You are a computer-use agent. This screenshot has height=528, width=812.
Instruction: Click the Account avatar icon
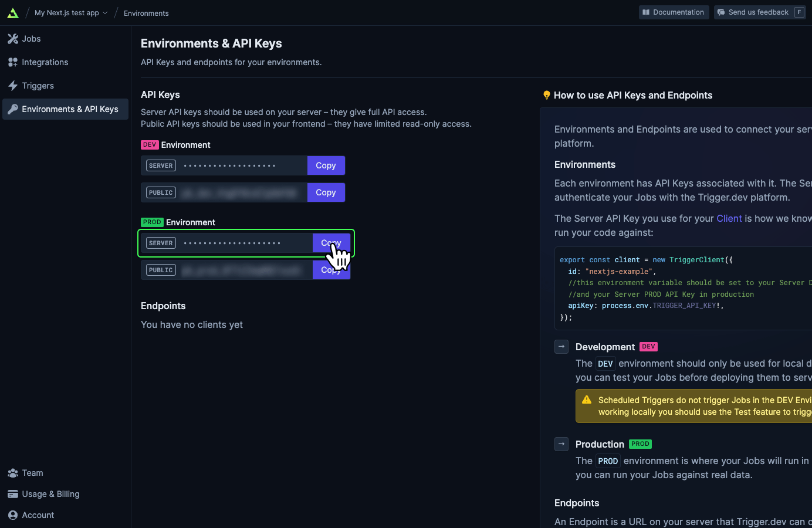click(x=13, y=515)
